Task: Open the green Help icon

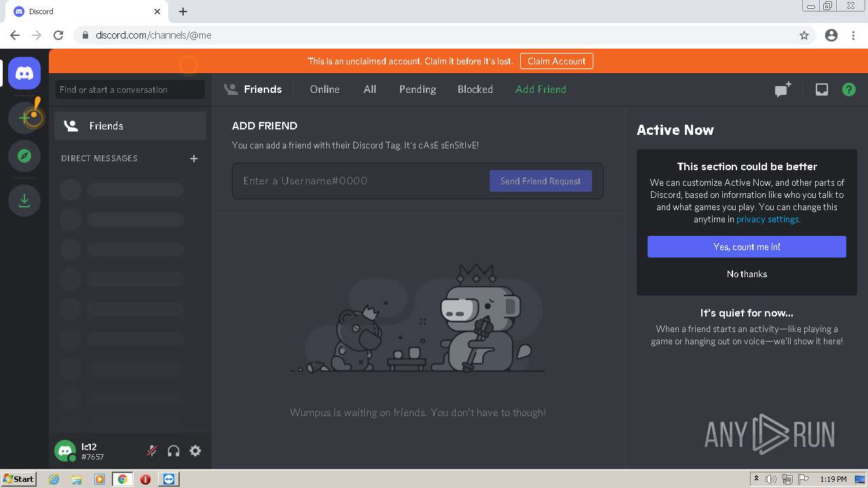Action: click(849, 89)
